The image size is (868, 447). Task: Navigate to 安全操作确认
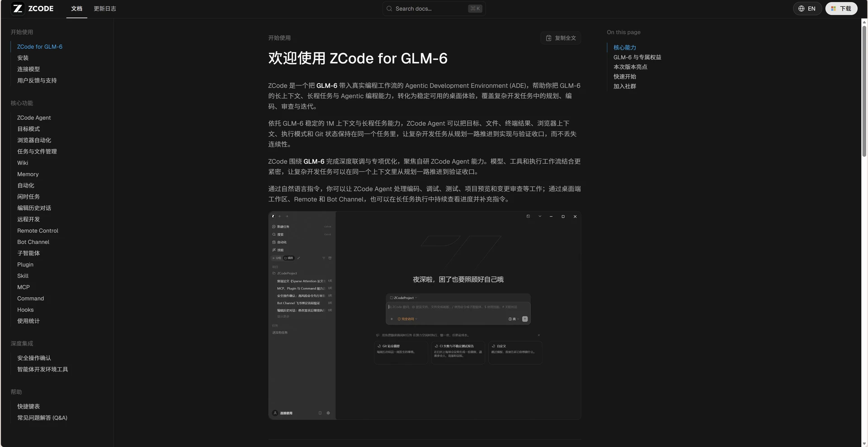(x=34, y=358)
